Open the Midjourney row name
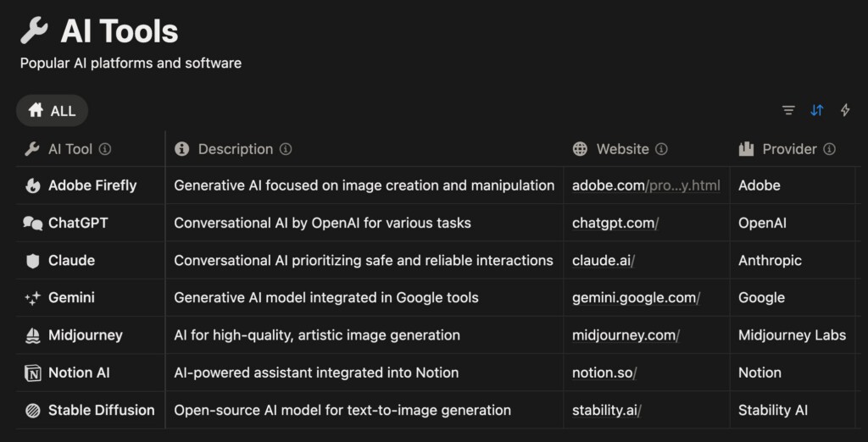 point(86,335)
